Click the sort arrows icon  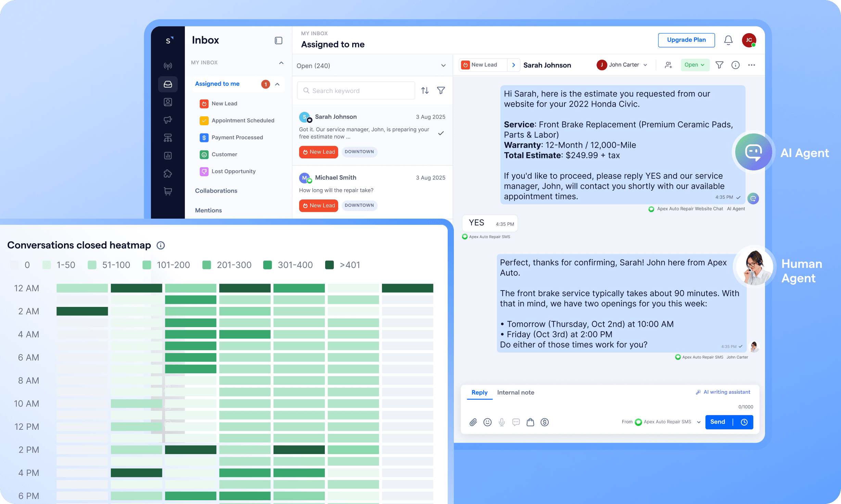coord(425,91)
